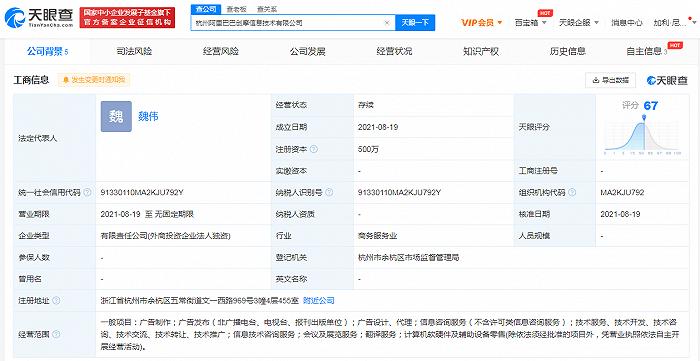Switch to the 历史信息 tab
This screenshot has height=361, width=700.
pos(567,52)
